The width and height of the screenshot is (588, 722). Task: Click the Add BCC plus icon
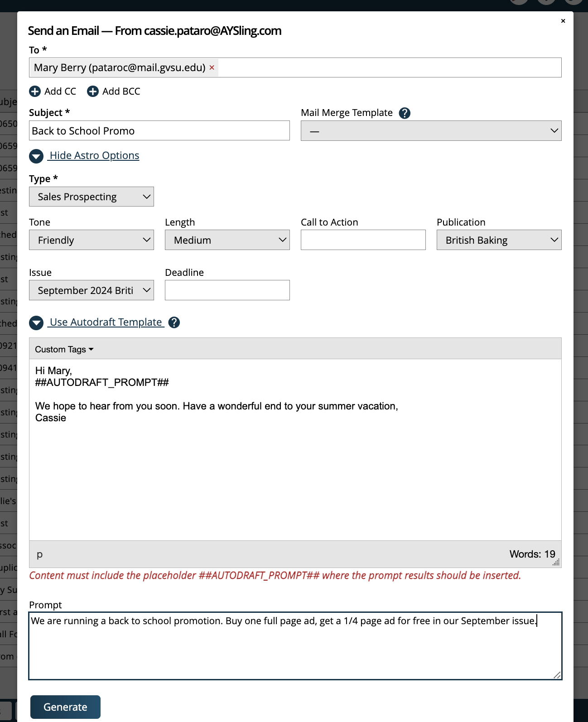pyautogui.click(x=93, y=91)
